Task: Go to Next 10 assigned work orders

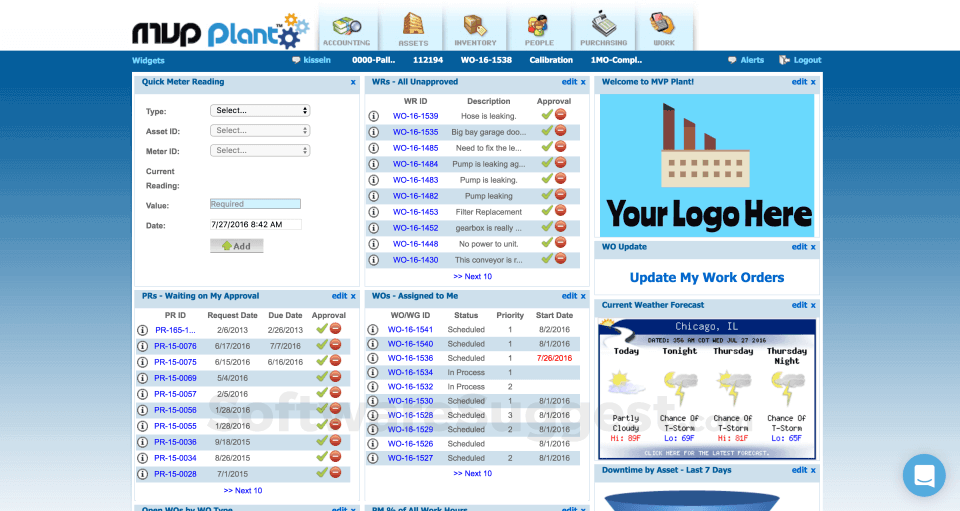Action: (x=473, y=474)
